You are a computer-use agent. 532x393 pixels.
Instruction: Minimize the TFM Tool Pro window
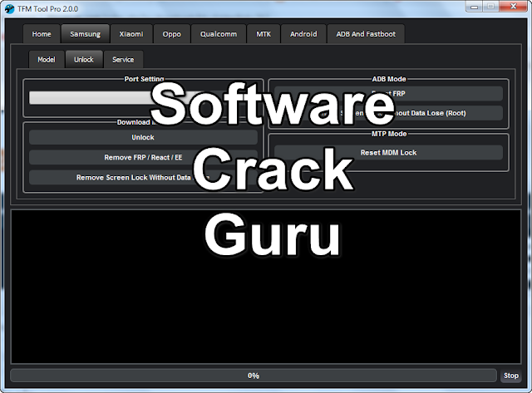pos(475,7)
